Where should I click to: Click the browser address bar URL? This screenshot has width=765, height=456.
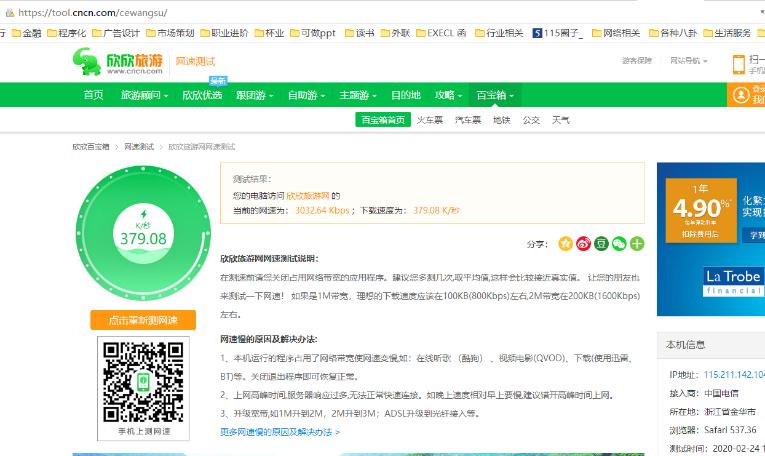pyautogui.click(x=93, y=13)
